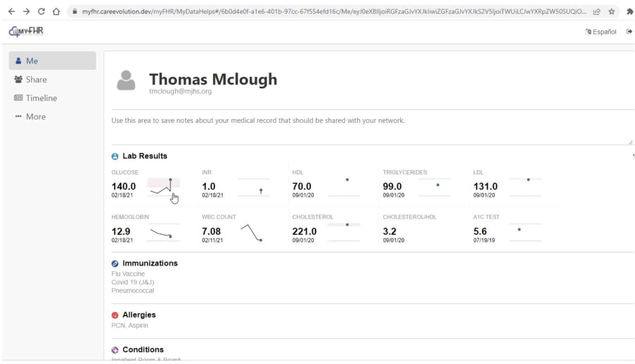
Task: Click the Lab Results section icon
Action: click(x=115, y=156)
